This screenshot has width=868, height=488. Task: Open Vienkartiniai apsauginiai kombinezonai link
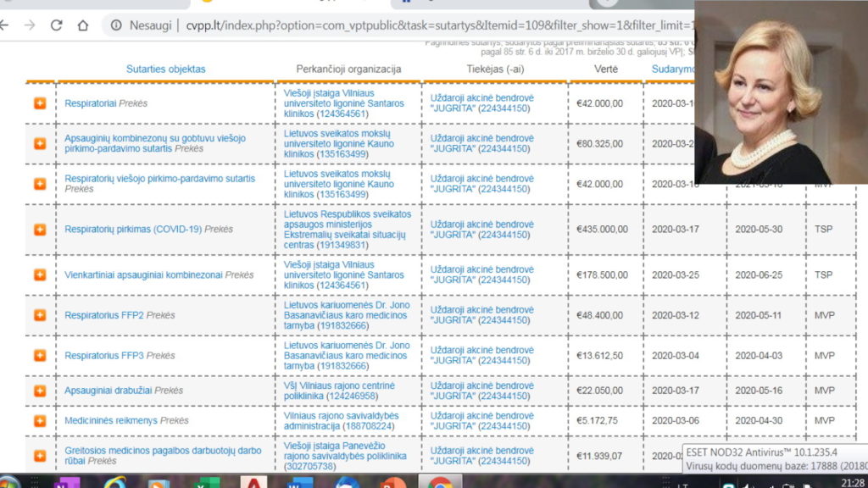[133, 275]
